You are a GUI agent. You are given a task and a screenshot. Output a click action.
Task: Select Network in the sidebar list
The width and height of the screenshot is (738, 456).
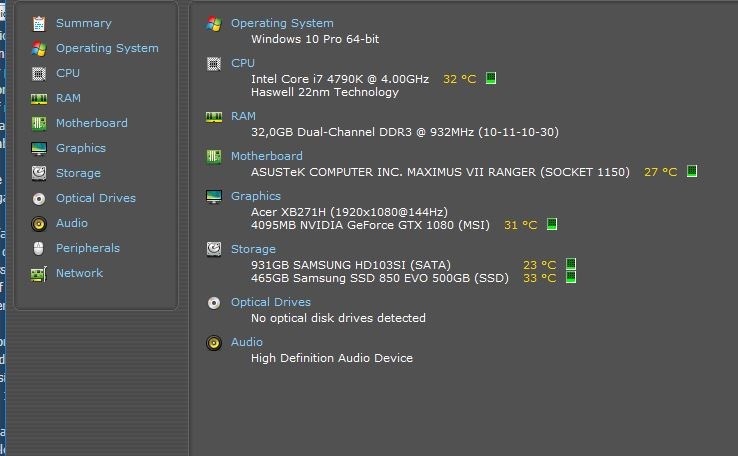pos(79,273)
